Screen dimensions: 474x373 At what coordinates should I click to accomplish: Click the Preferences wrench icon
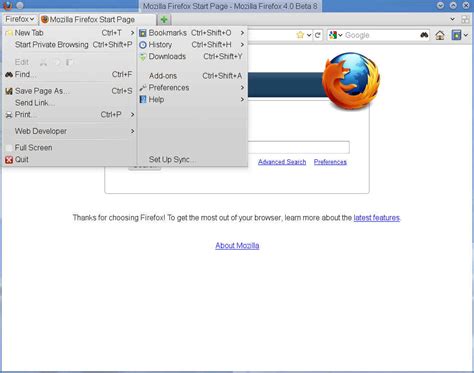click(x=143, y=88)
